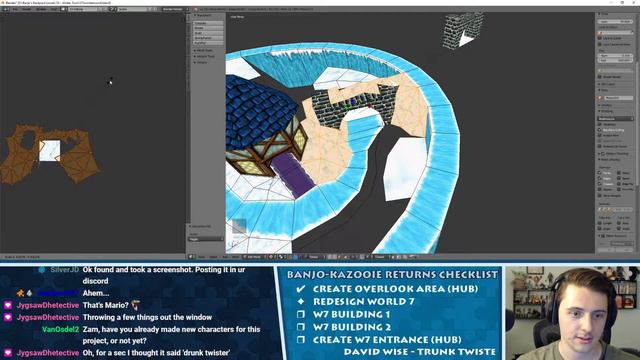This screenshot has height=360, width=640.
Task: Adjust the Lens value field
Action: [x=616, y=22]
